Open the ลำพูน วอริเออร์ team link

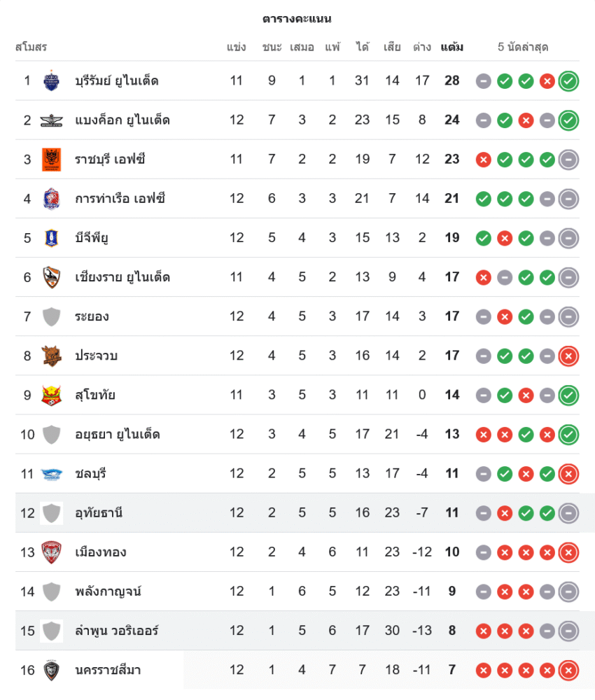tap(117, 631)
